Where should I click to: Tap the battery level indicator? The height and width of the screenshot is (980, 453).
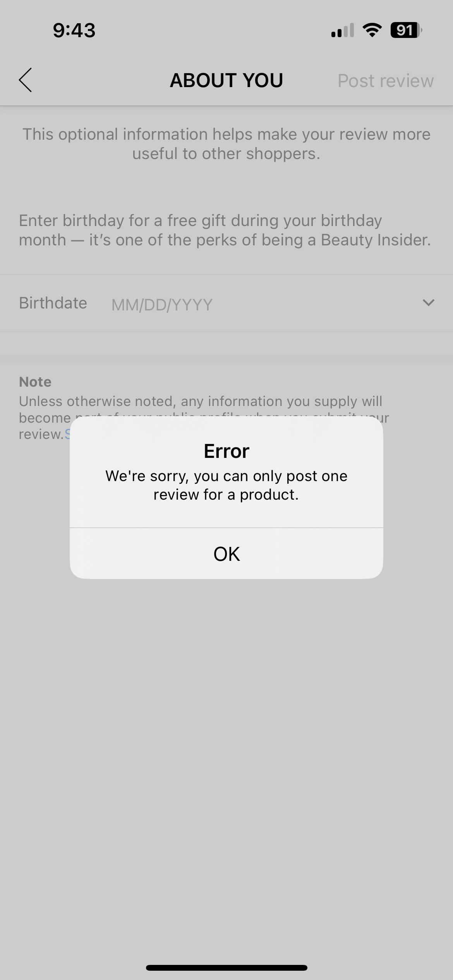[x=406, y=30]
